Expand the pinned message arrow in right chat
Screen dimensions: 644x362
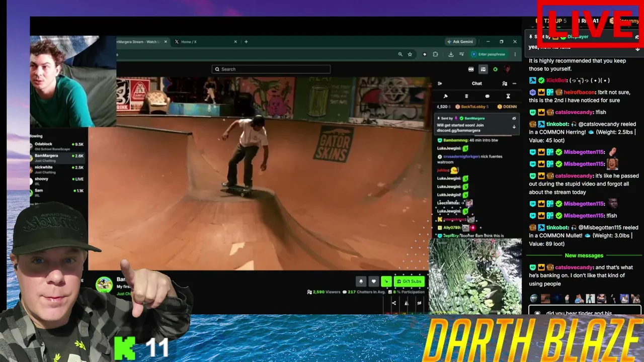pos(637,49)
